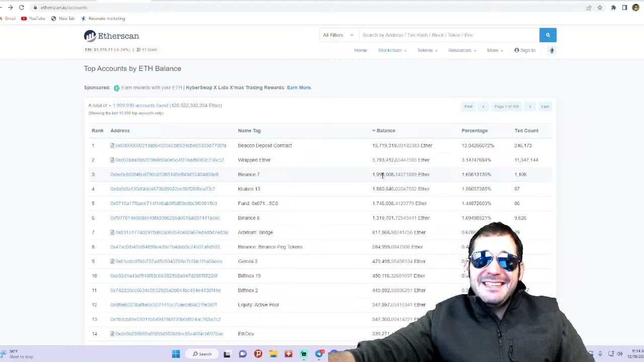The height and width of the screenshot is (362, 644).
Task: Open the browser side panel icon
Action: coord(624,8)
